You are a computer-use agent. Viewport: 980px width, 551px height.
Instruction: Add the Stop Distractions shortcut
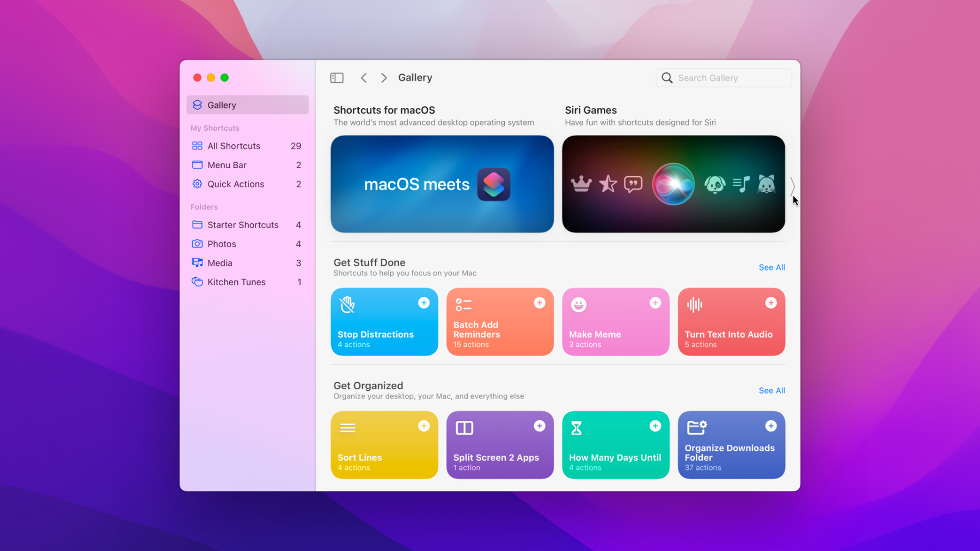(424, 303)
